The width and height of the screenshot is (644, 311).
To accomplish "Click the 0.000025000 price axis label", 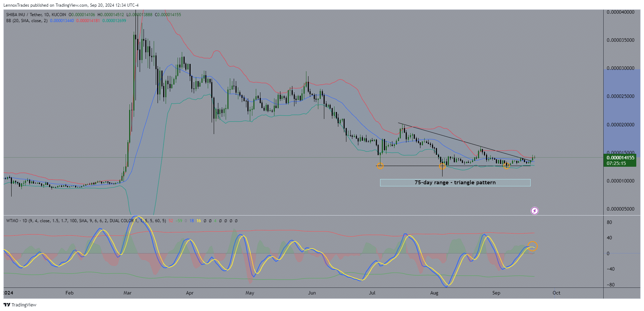I will point(620,96).
